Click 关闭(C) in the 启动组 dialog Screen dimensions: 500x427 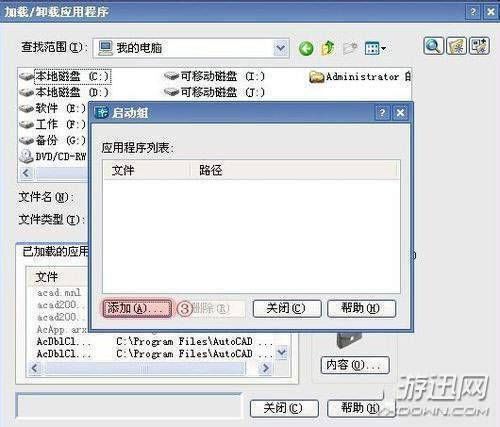pyautogui.click(x=287, y=308)
